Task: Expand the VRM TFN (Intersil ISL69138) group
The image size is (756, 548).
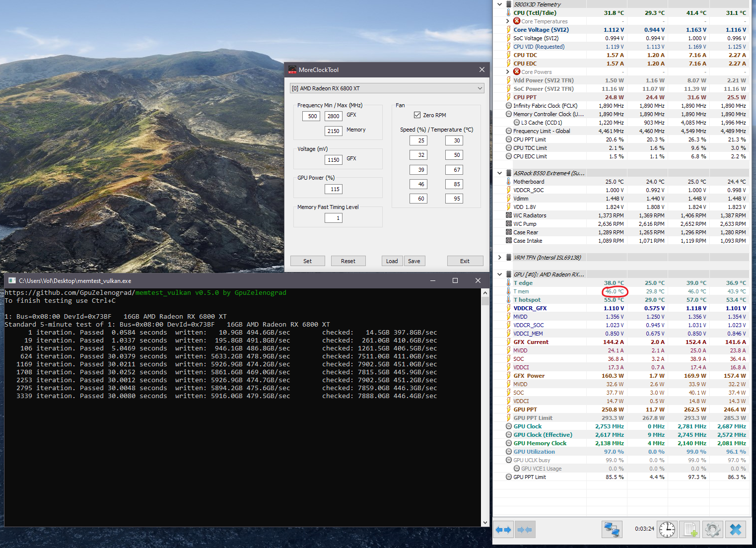Action: (499, 258)
